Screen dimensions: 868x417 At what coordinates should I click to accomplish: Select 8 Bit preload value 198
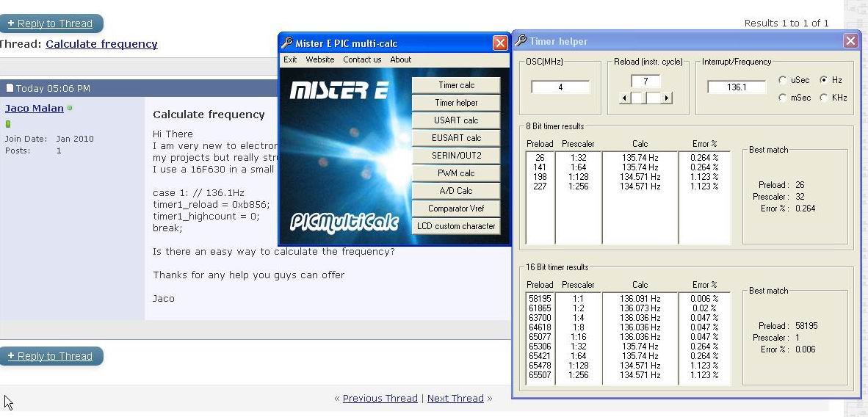540,177
